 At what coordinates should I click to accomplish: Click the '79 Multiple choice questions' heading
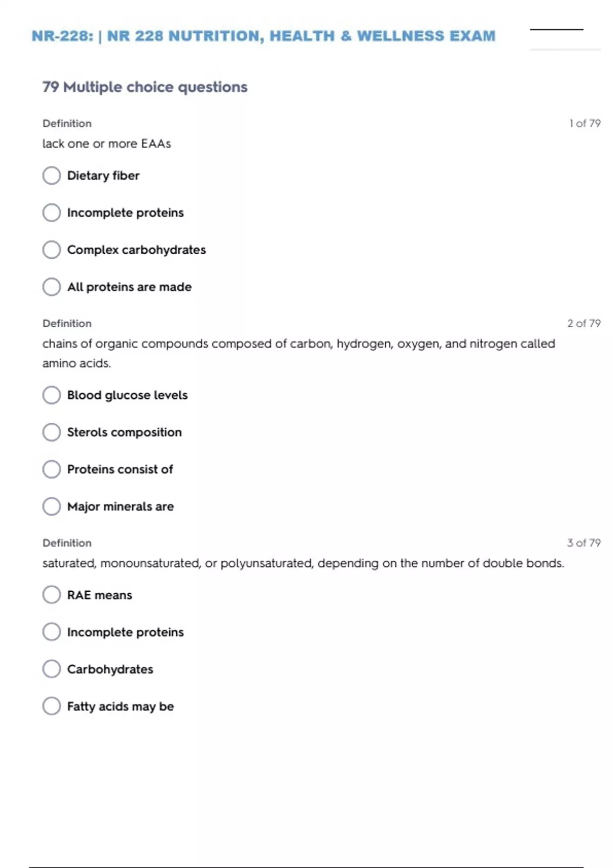click(x=145, y=87)
